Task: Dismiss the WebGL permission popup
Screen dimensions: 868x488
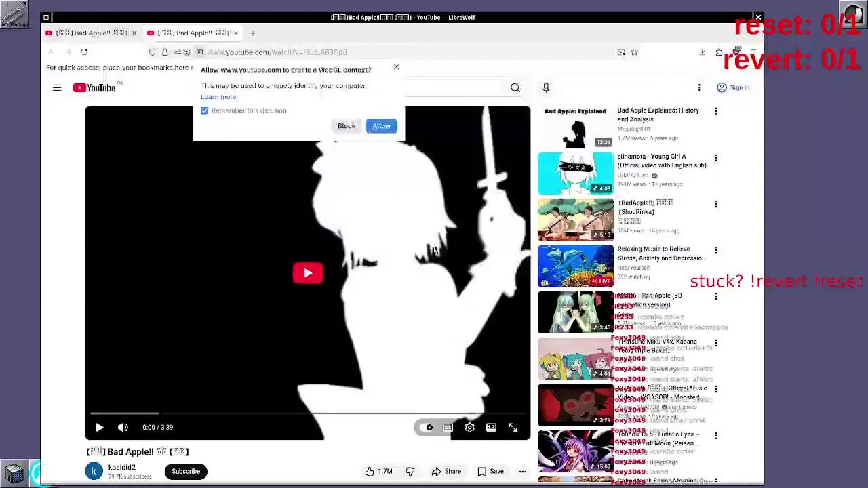Action: tap(396, 67)
